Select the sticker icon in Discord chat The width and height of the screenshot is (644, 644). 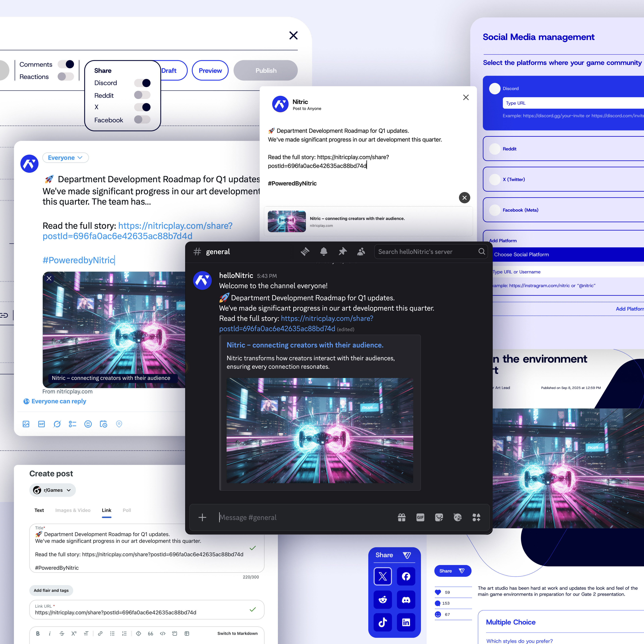tap(439, 517)
